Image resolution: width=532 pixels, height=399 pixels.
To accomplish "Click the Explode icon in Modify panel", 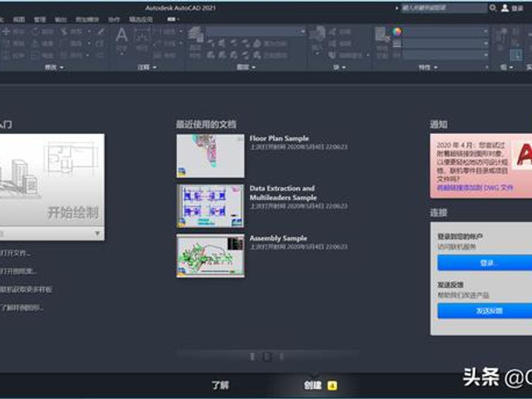I will 100,43.
